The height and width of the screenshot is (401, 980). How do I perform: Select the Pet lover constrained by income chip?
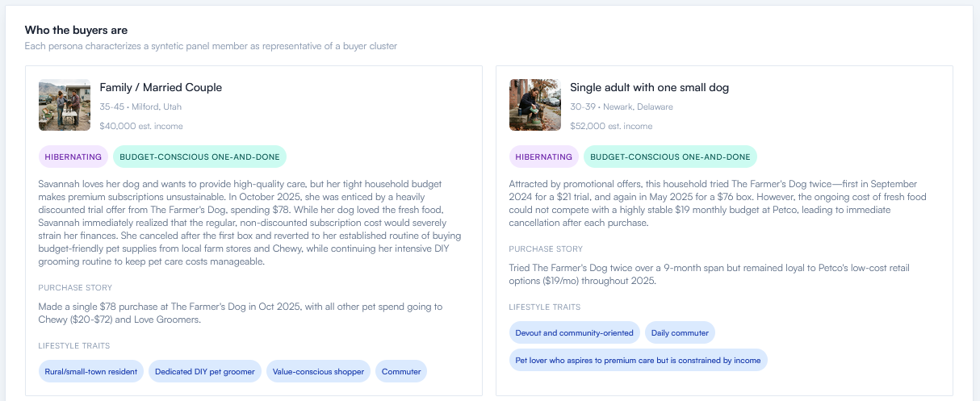pos(638,360)
